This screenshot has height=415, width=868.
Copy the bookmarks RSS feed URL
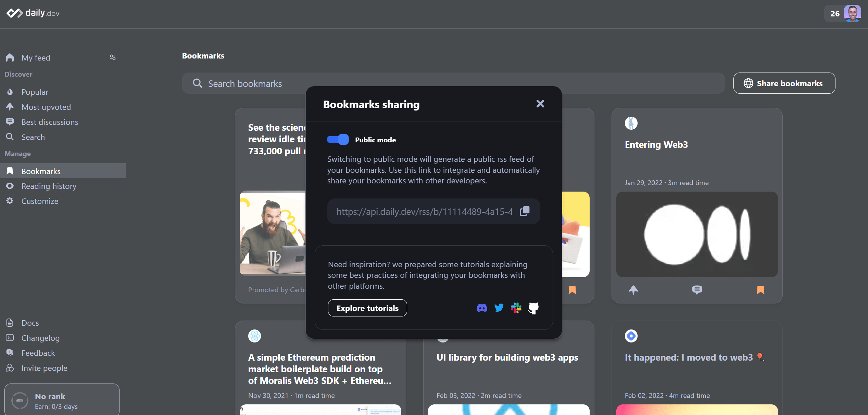[524, 211]
